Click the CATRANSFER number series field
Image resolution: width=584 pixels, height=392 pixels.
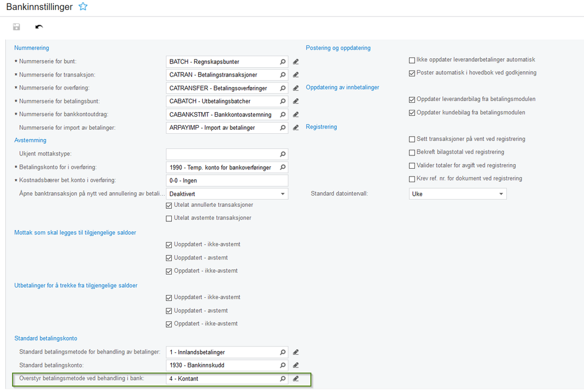(221, 88)
